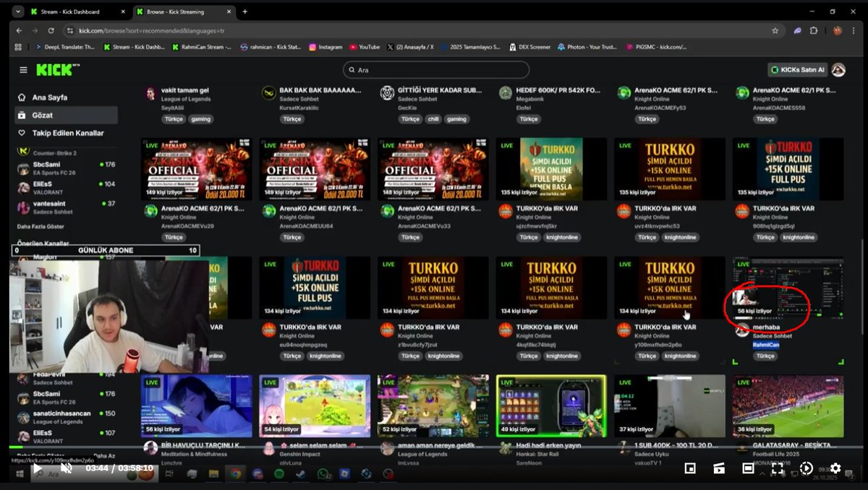Open the GALATASARAY - BEŞİKTA football stream thumbnail
The width and height of the screenshot is (868, 490).
point(788,405)
